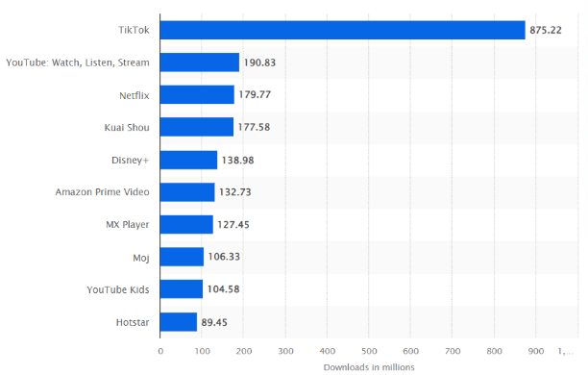
Task: Click the 800 axis tick label
Action: [494, 351]
